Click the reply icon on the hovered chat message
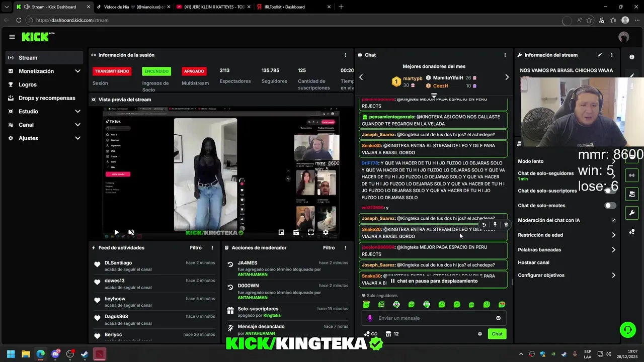644x362 pixels. [484, 225]
